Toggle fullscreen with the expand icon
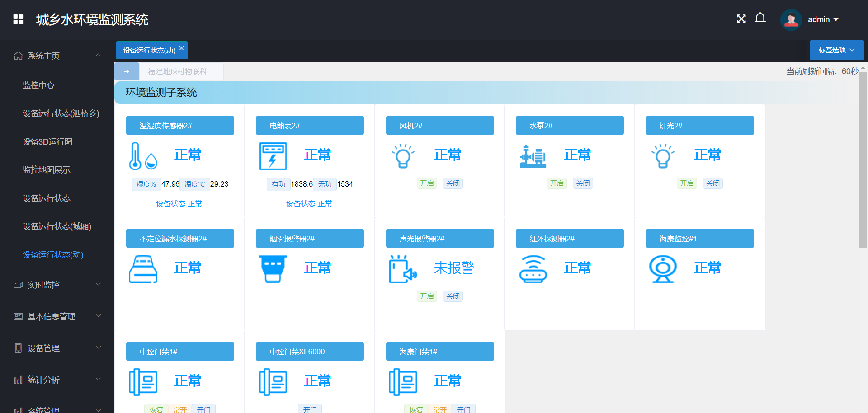 (741, 19)
